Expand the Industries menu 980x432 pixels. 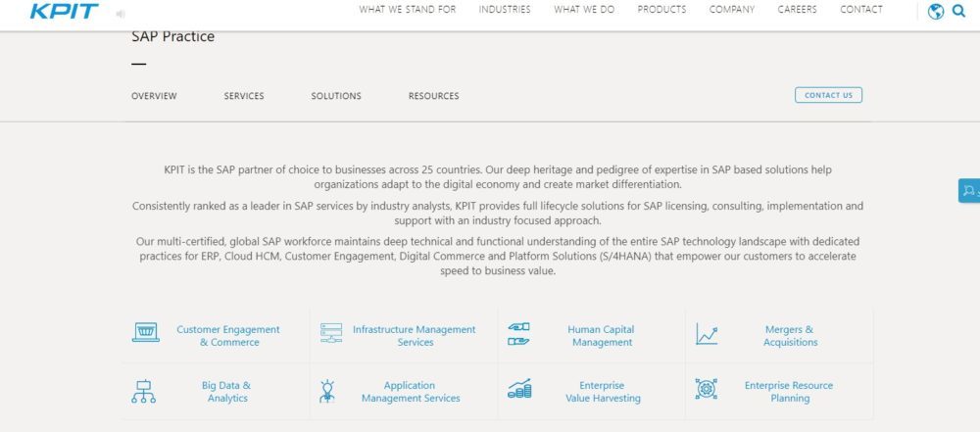pos(505,10)
